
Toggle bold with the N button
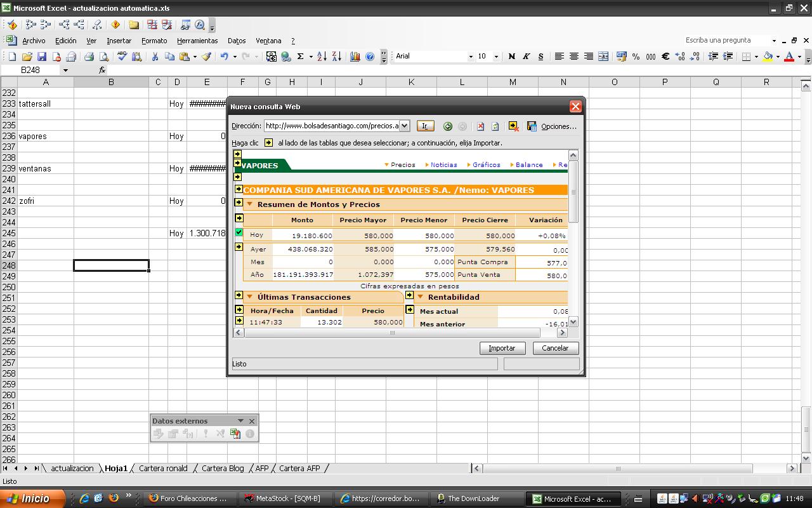tap(512, 57)
